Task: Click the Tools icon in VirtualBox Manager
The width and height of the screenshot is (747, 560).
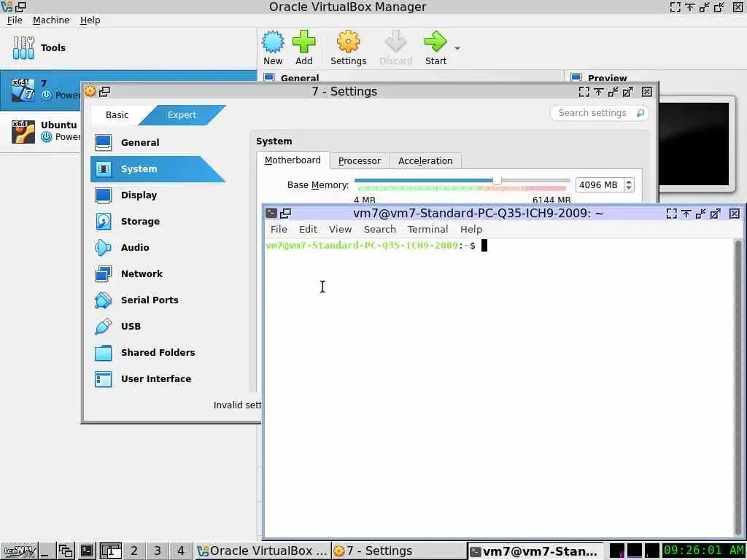Action: coord(23,47)
